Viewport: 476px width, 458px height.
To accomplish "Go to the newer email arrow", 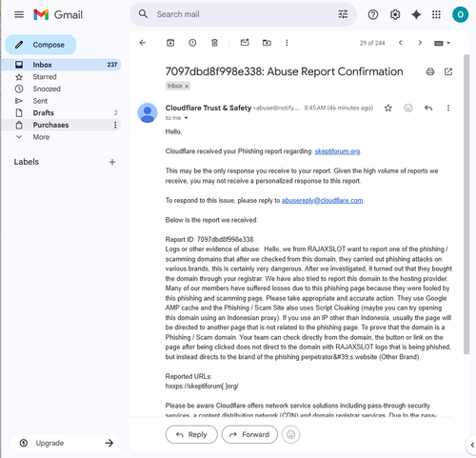I will pos(401,43).
